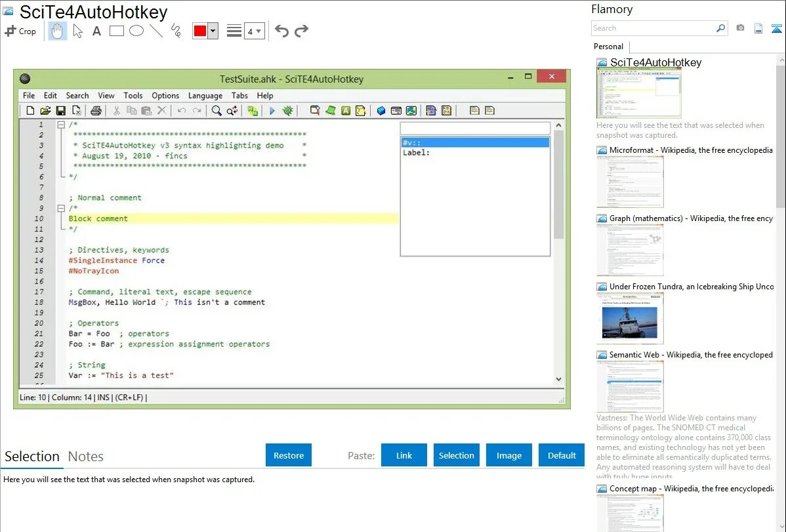Click the Paste Default button
Screen dimensions: 786x532
point(562,455)
